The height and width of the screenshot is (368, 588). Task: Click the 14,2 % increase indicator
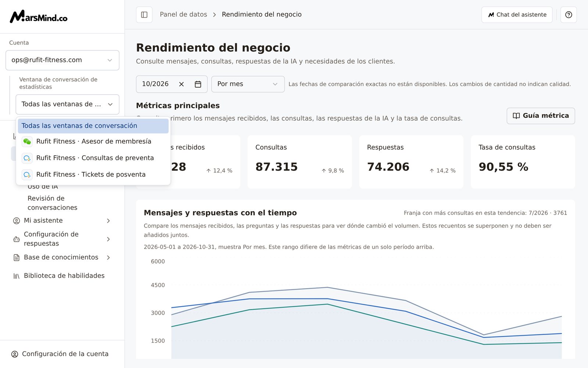[x=442, y=171]
